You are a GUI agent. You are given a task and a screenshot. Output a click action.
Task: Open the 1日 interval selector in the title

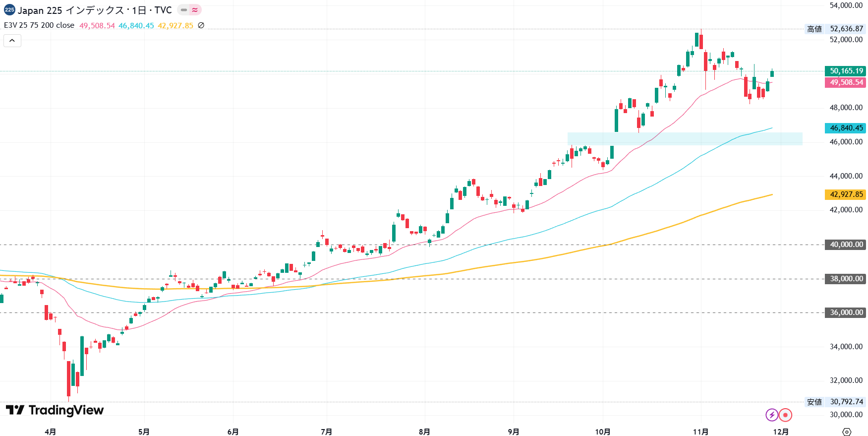pos(138,10)
